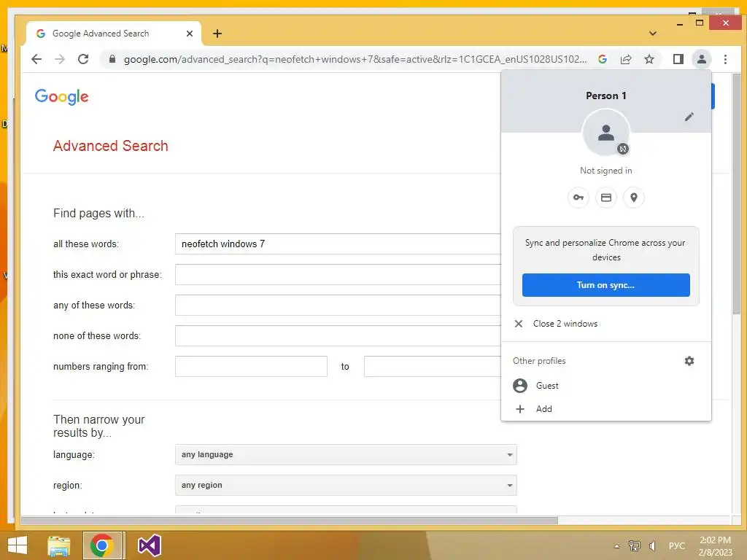Open addresses location pin icon
The height and width of the screenshot is (560, 747).
(634, 198)
